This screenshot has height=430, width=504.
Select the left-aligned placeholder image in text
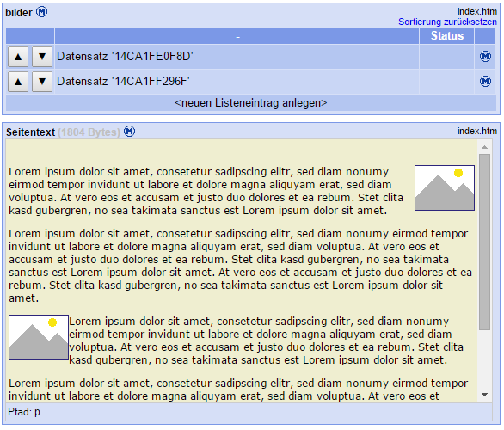pyautogui.click(x=39, y=337)
